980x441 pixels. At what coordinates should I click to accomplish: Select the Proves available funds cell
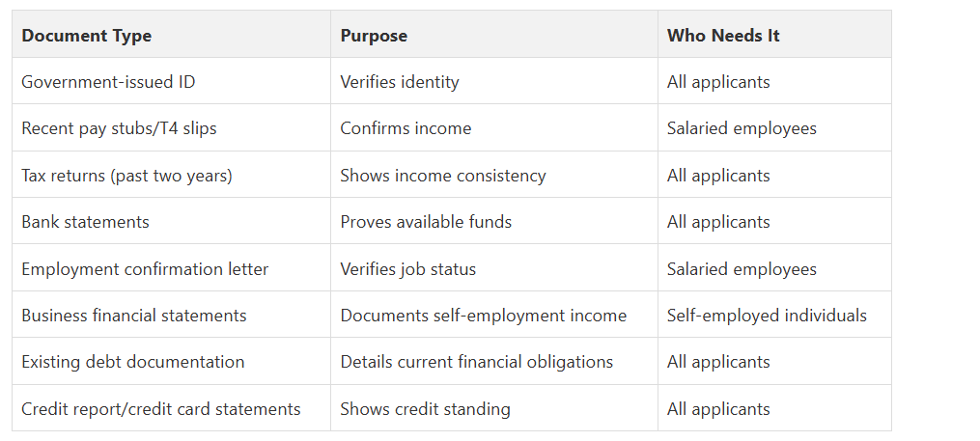tap(426, 222)
